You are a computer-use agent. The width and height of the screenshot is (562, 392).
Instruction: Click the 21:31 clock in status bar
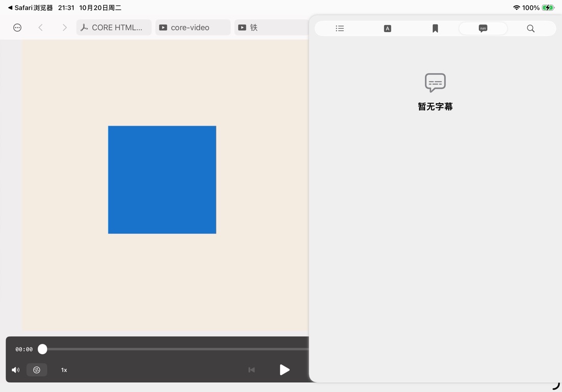tap(66, 8)
